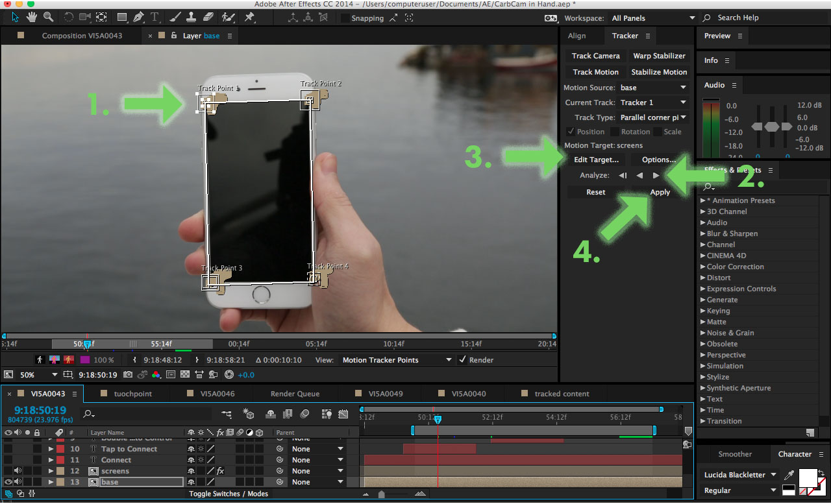
Task: Toggle the Scale checkbox in Tracker
Action: click(658, 132)
